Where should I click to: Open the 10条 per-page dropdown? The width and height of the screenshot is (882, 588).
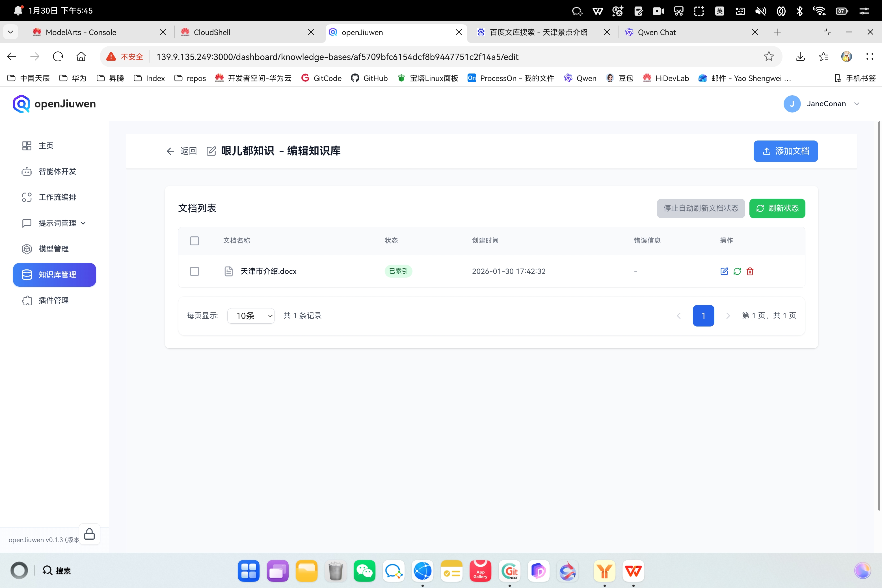coord(251,316)
